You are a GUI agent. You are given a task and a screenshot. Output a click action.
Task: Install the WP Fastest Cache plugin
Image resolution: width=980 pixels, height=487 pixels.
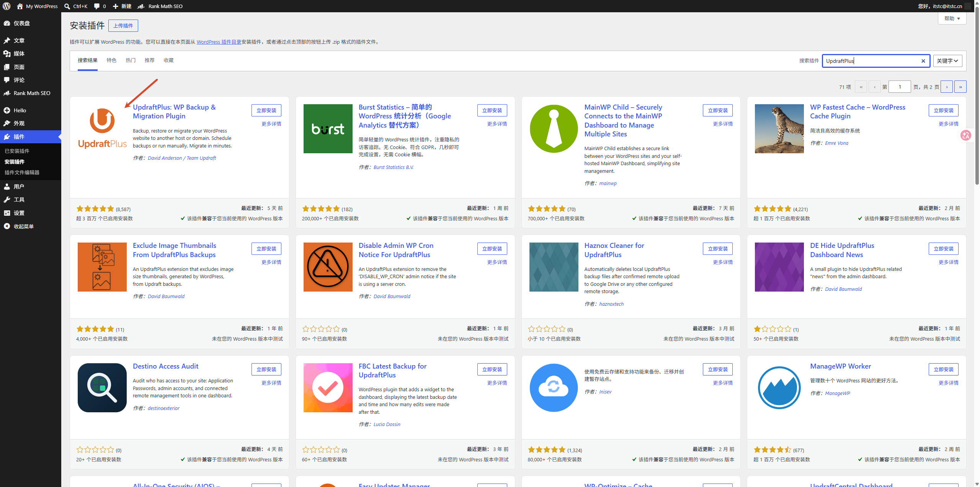click(x=944, y=110)
